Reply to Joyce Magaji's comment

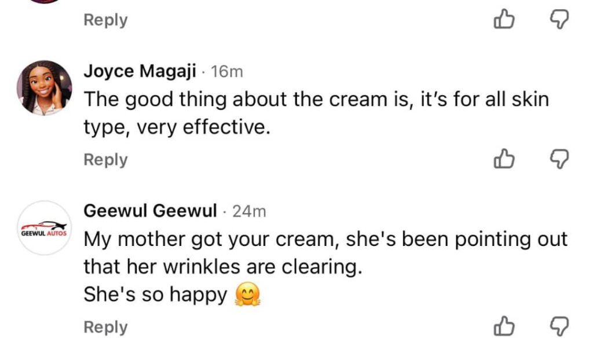105,160
